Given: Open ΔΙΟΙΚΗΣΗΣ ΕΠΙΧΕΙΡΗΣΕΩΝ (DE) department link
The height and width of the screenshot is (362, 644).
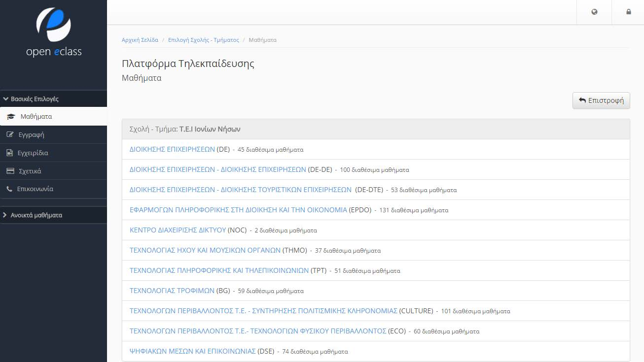Looking at the screenshot, I should tap(172, 149).
